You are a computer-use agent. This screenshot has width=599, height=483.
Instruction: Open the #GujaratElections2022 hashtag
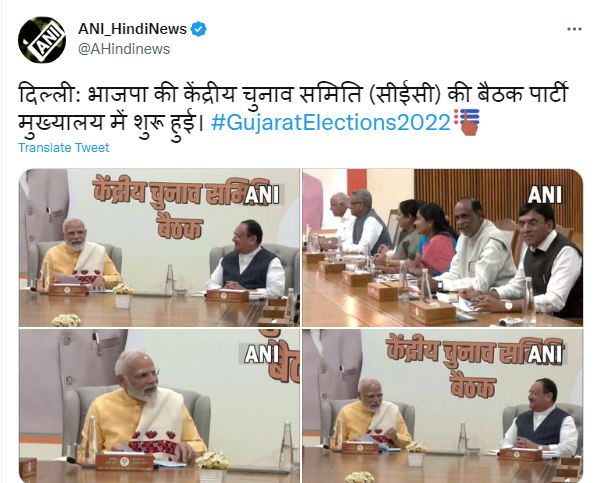tap(331, 123)
